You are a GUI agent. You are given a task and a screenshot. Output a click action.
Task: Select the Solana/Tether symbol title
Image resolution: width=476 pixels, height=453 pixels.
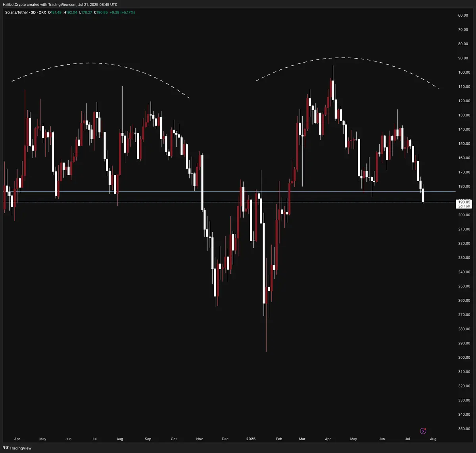coord(16,13)
